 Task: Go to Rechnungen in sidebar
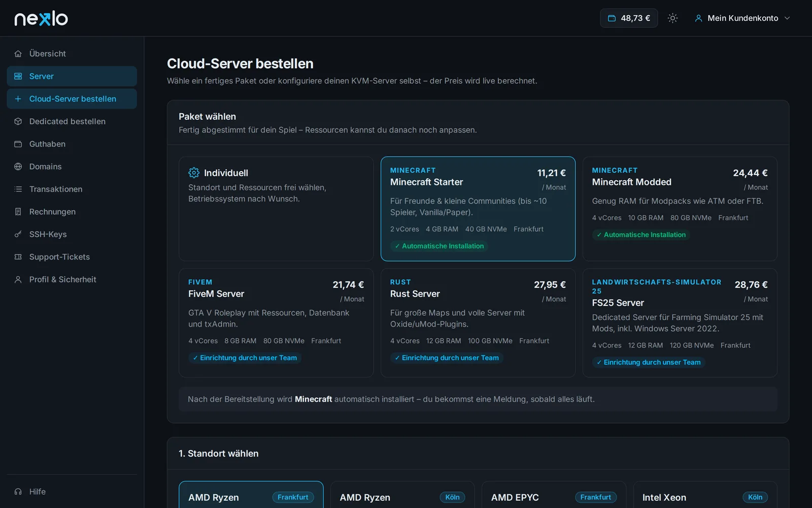(x=72, y=212)
